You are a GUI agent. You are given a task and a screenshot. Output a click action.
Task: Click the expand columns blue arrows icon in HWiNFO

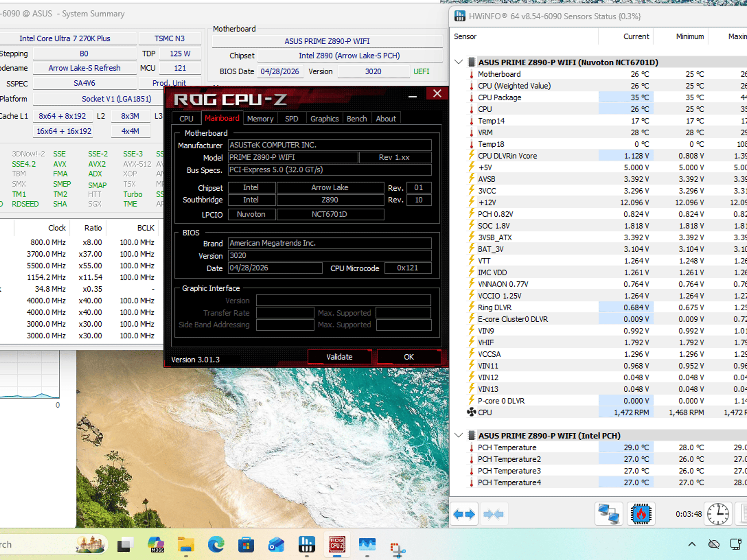(464, 514)
